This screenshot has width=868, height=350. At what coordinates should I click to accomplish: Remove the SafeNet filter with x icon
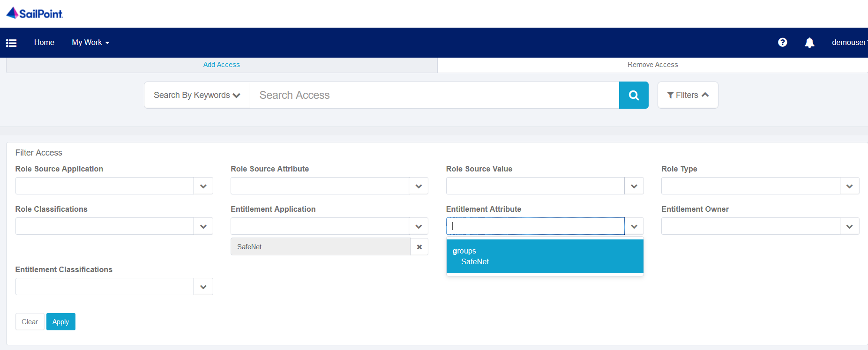coord(419,247)
